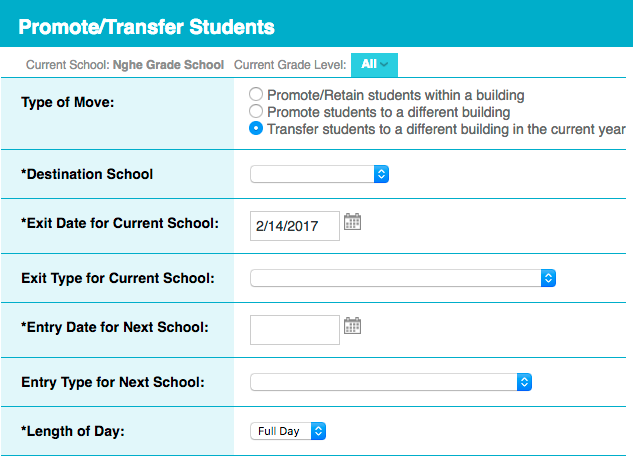Image resolution: width=633 pixels, height=467 pixels.
Task: Focus the empty Entry Date input field
Action: [294, 330]
